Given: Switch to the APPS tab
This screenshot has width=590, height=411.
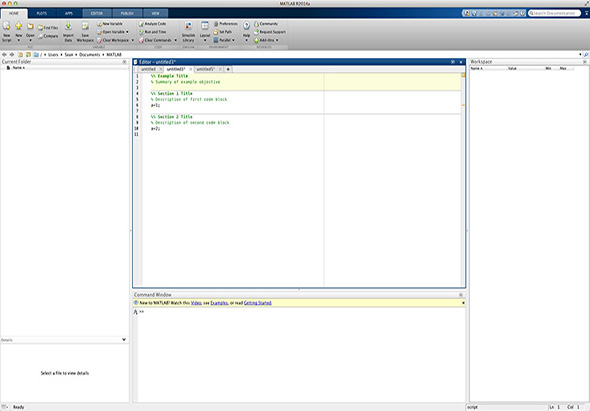Looking at the screenshot, I should [69, 13].
